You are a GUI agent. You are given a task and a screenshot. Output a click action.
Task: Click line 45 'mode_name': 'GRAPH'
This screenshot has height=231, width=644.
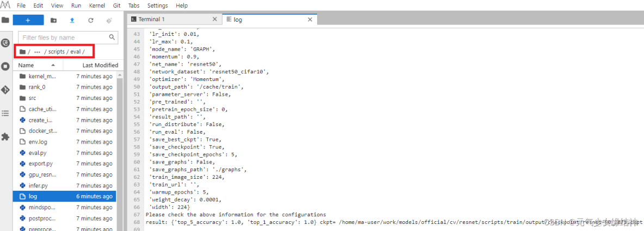click(182, 49)
